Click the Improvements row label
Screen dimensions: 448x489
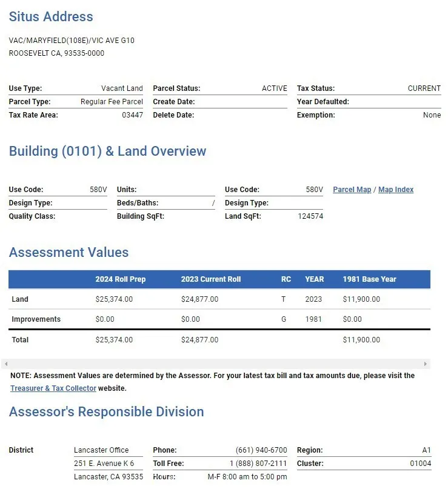36,319
